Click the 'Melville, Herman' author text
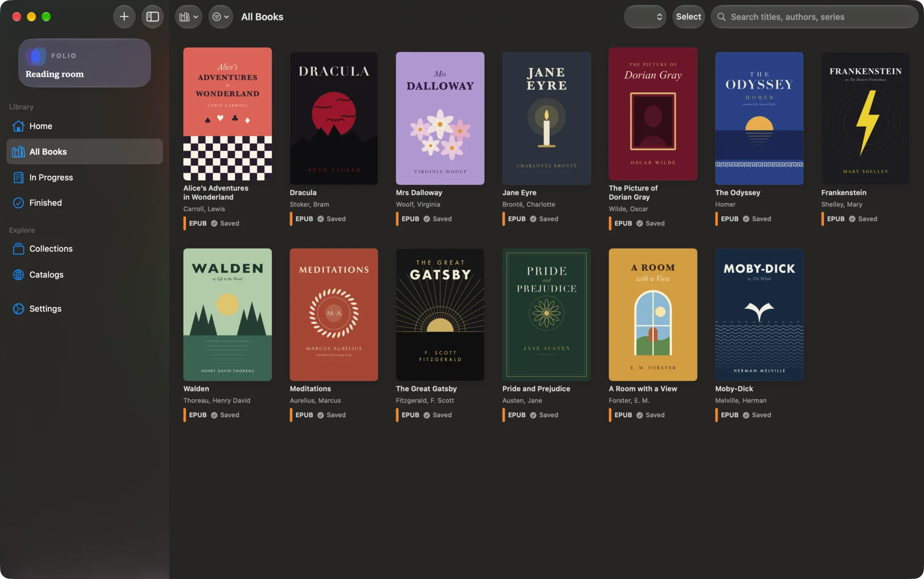 [741, 401]
